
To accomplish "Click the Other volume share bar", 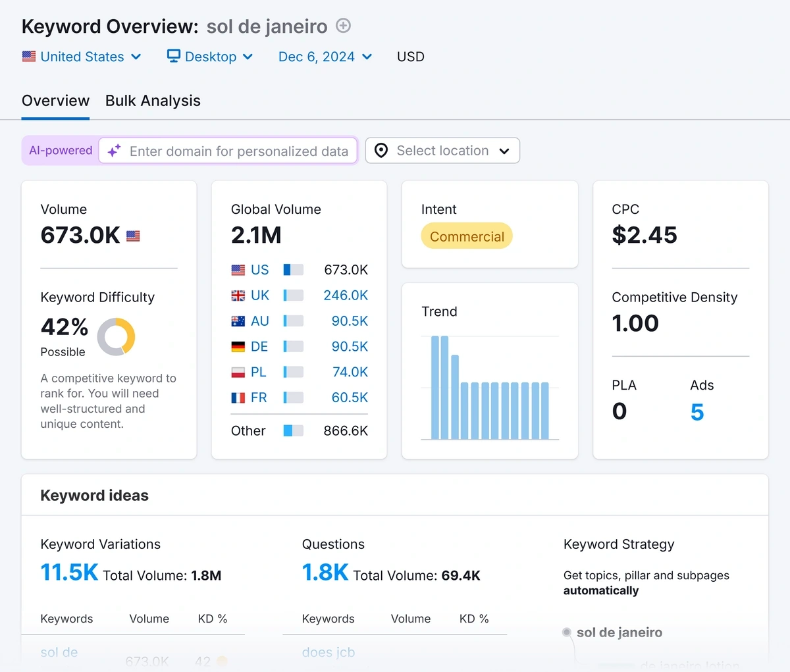I will [x=294, y=430].
